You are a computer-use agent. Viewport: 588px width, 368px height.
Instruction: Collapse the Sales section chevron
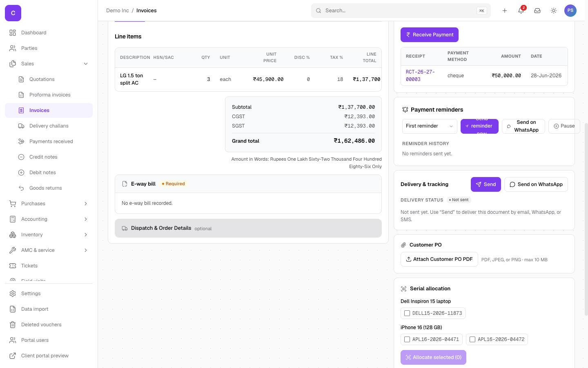pyautogui.click(x=86, y=64)
